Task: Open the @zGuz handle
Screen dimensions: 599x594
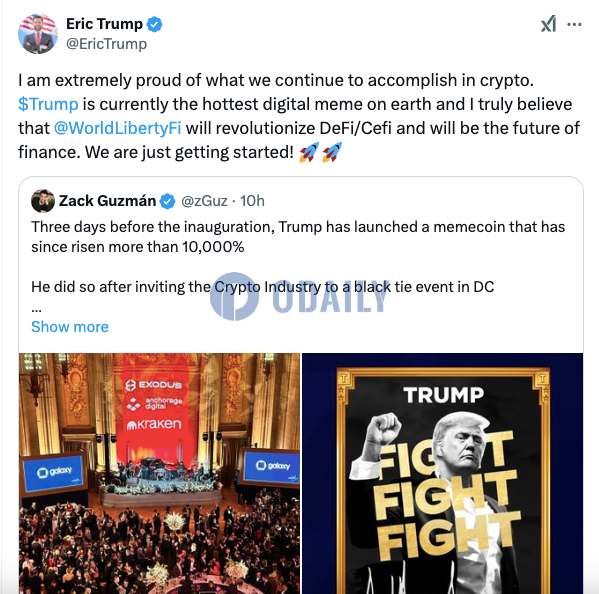Action: click(204, 201)
